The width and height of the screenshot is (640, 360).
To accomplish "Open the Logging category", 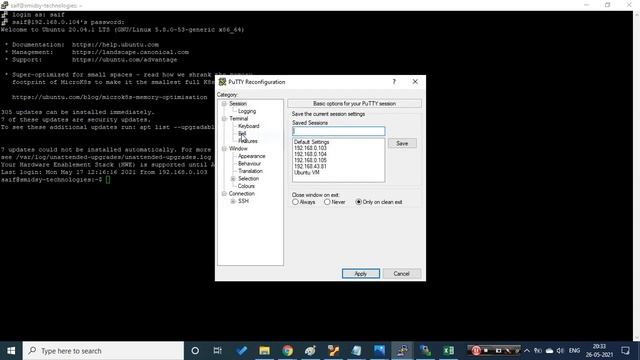I will (x=247, y=111).
